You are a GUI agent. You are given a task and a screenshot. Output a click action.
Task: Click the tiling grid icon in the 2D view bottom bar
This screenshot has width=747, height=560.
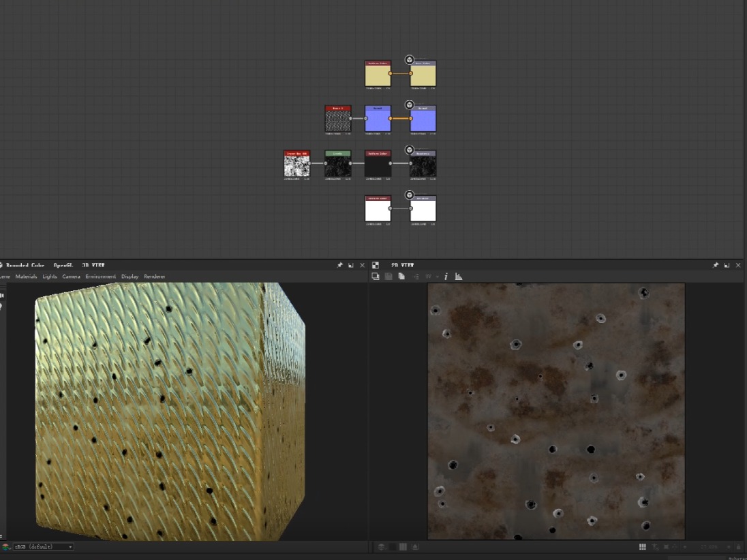coord(643,547)
